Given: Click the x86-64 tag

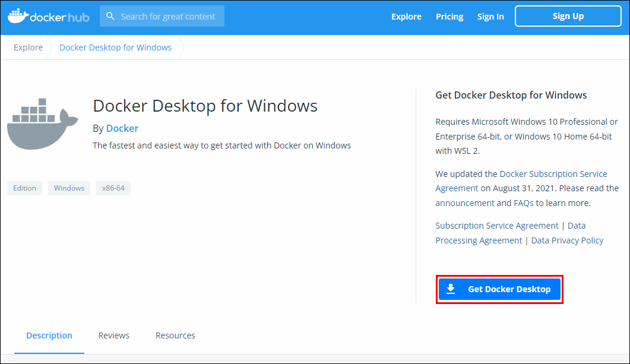Looking at the screenshot, I should pyautogui.click(x=113, y=188).
